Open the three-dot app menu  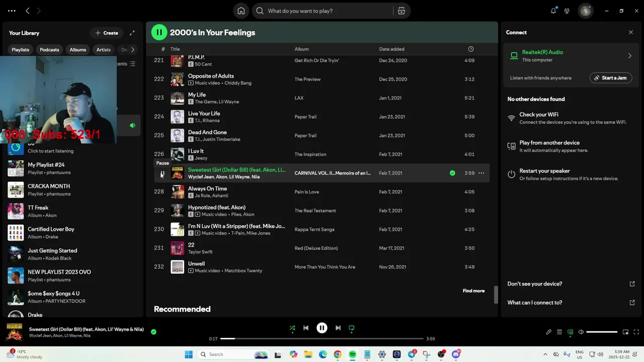(x=12, y=11)
